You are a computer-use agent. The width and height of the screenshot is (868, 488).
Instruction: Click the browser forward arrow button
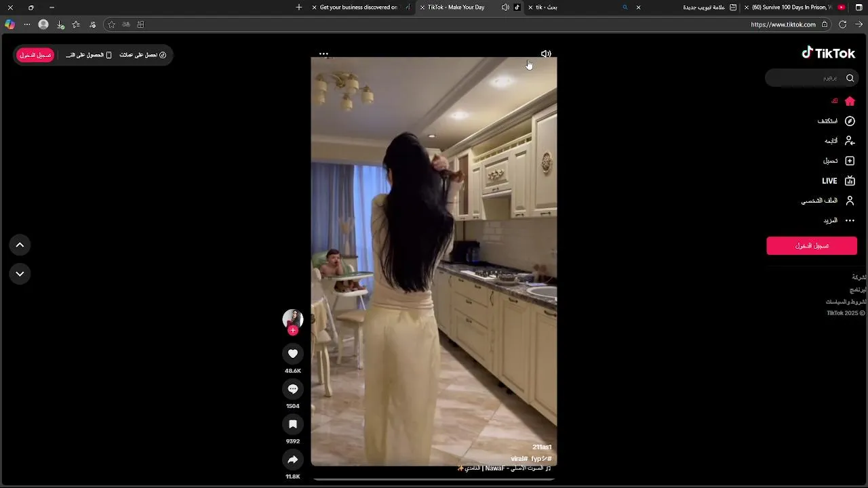coord(859,24)
